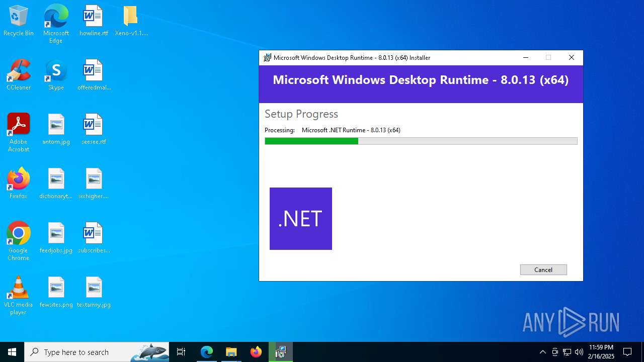The width and height of the screenshot is (644, 362).
Task: Open the clock and date flyout
Action: [x=601, y=352]
